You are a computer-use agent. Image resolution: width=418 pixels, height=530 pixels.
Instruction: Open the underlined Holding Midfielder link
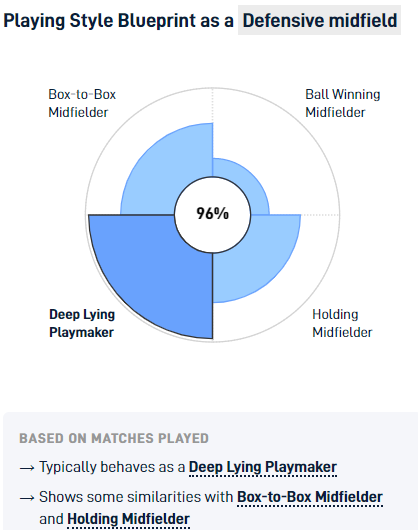[128, 519]
